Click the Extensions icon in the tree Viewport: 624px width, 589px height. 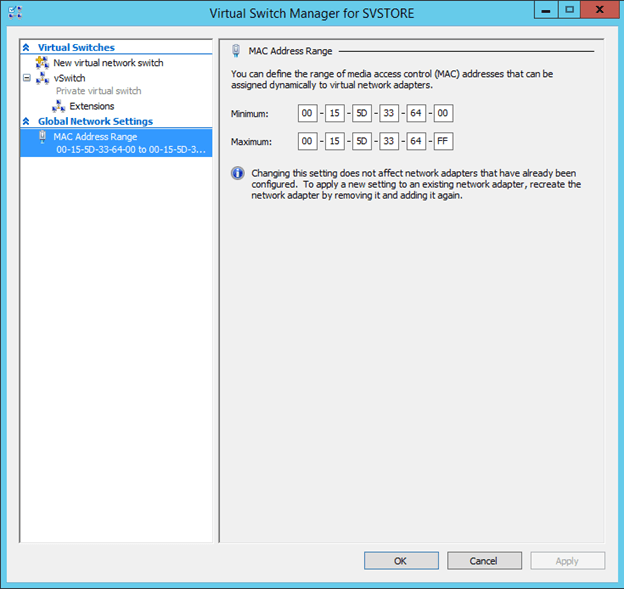click(58, 106)
